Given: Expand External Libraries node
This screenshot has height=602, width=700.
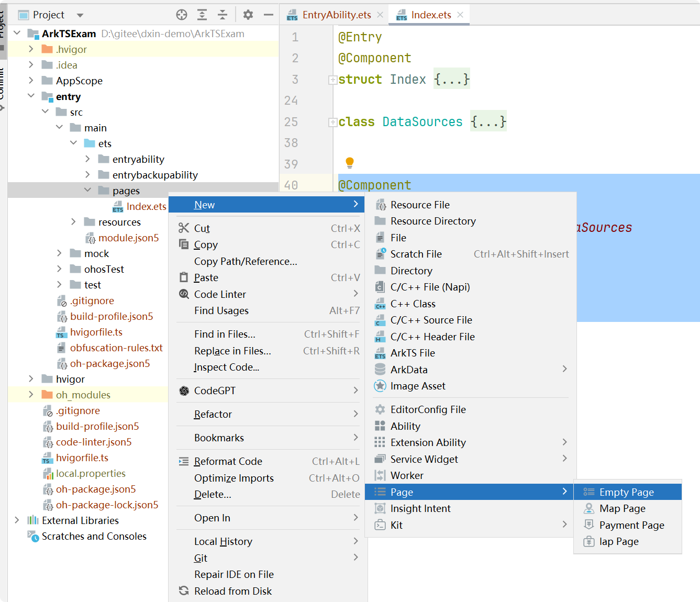Looking at the screenshot, I should pos(17,520).
